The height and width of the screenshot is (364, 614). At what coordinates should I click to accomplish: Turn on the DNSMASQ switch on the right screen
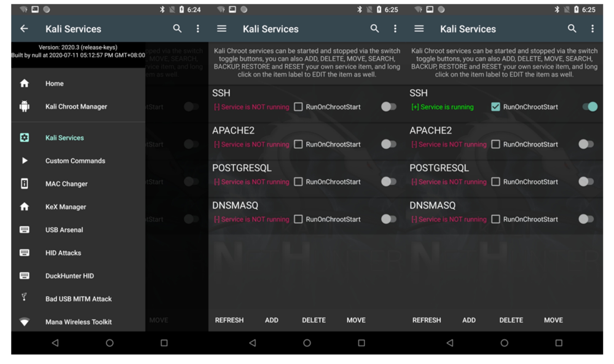586,219
